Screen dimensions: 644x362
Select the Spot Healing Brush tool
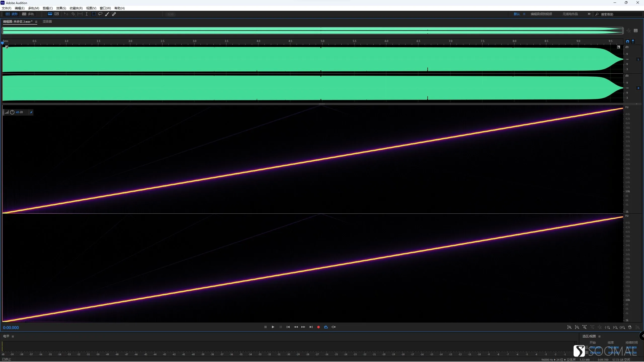coord(114,14)
